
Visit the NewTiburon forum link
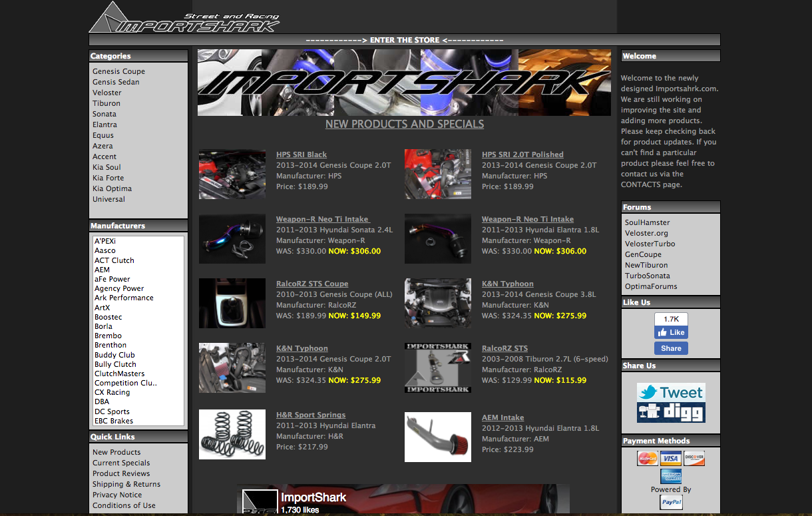646,265
